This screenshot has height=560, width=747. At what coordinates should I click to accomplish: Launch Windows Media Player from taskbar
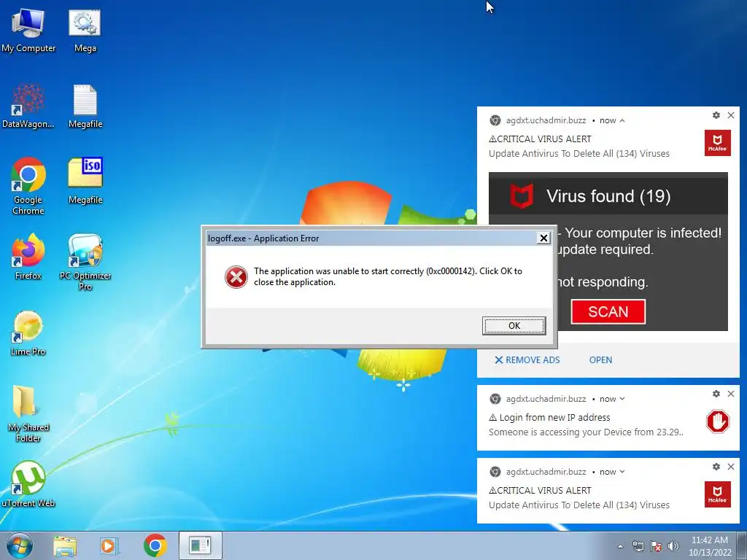pos(109,545)
